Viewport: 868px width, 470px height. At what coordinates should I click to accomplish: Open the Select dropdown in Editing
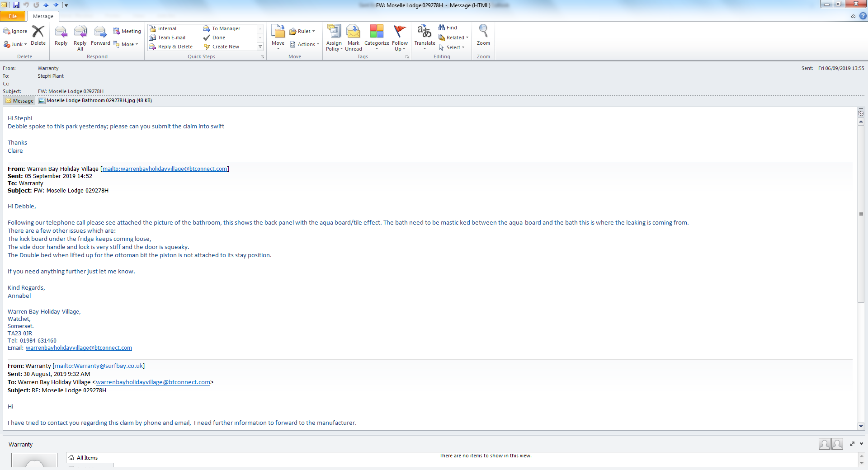tap(452, 47)
